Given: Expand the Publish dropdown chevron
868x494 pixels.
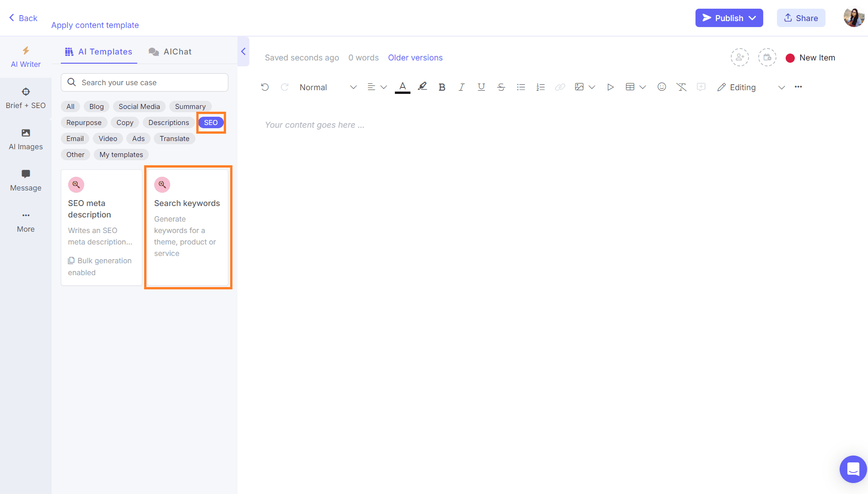Looking at the screenshot, I should (752, 18).
